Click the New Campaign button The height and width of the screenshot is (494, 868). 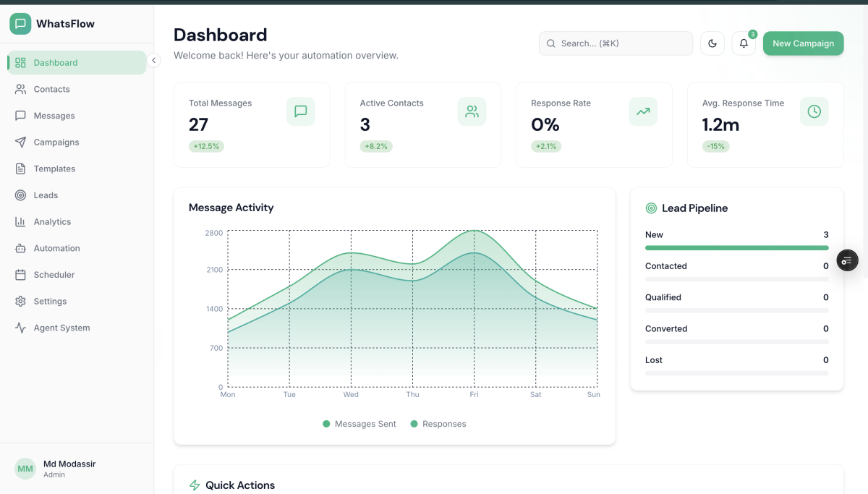pos(803,43)
